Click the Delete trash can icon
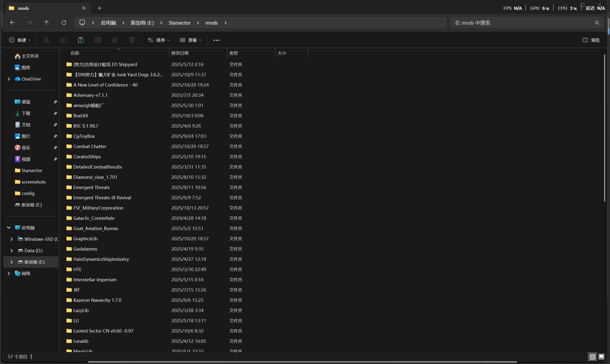The width and height of the screenshot is (610, 364). click(x=132, y=40)
